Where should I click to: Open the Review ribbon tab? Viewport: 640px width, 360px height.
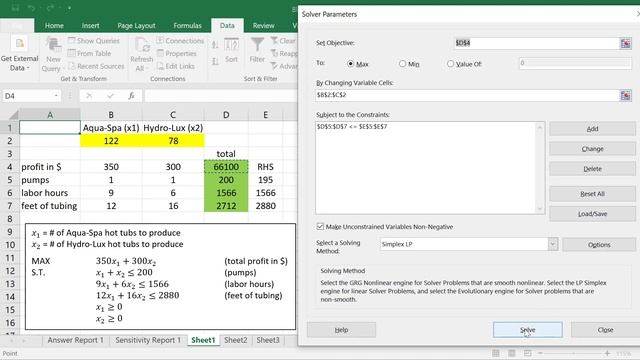(x=263, y=25)
